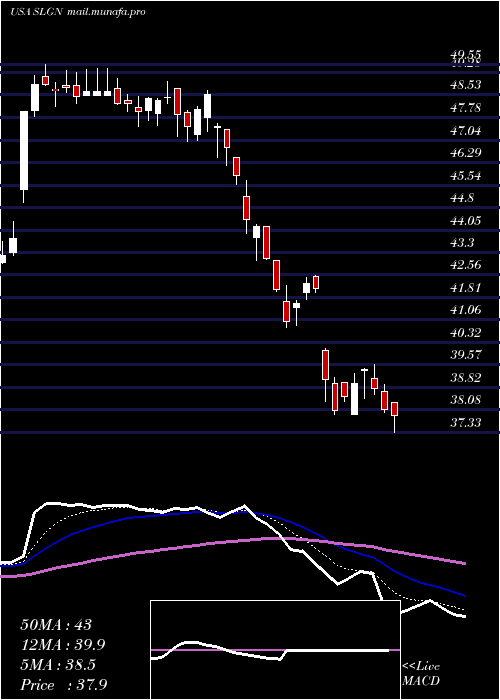
Task: Click the 39.57 price axis label
Action: pyautogui.click(x=466, y=355)
